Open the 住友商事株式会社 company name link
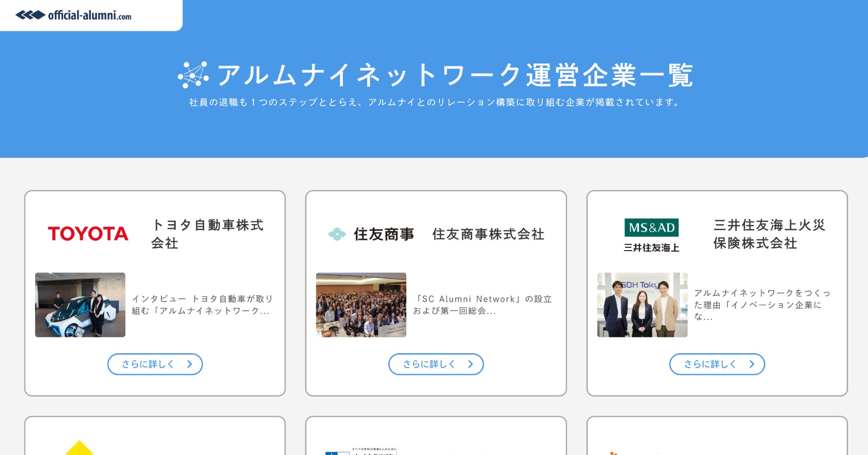The image size is (868, 455). 488,234
